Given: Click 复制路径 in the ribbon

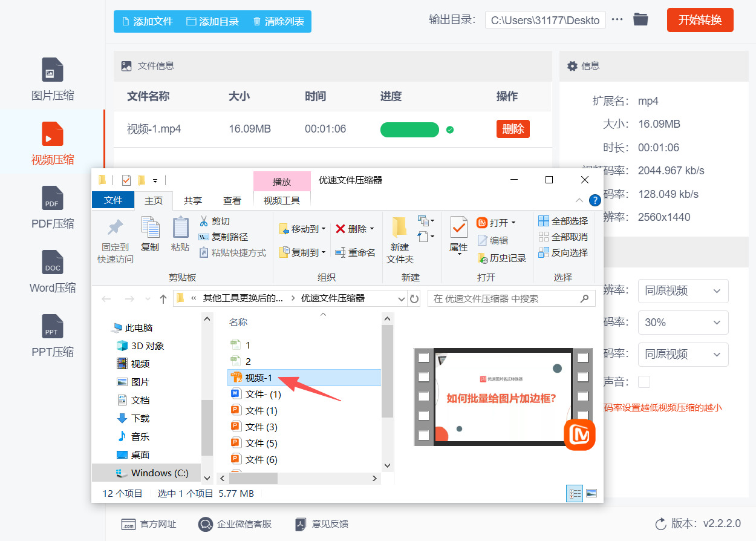Looking at the screenshot, I should point(224,237).
